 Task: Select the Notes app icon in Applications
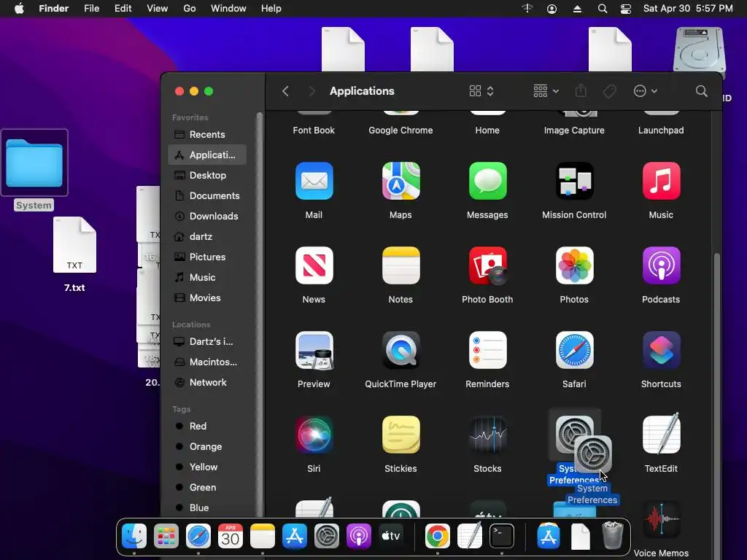point(400,265)
